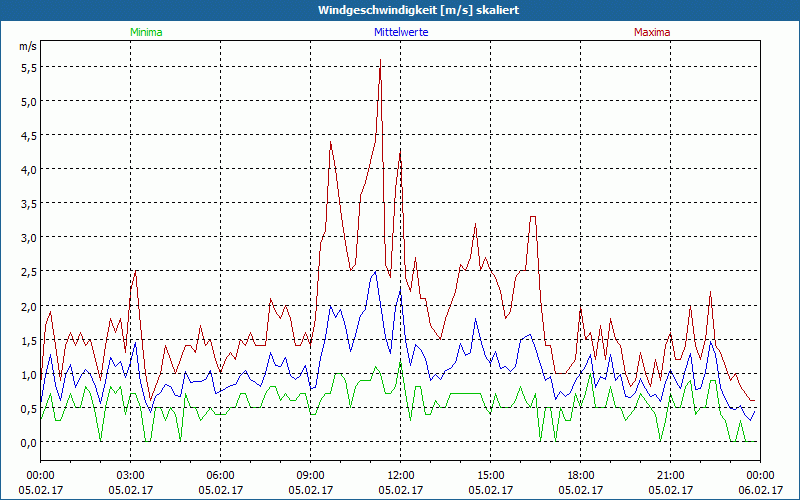The image size is (800, 500).
Task: Click the 06.02.17 date label
Action: (x=760, y=490)
